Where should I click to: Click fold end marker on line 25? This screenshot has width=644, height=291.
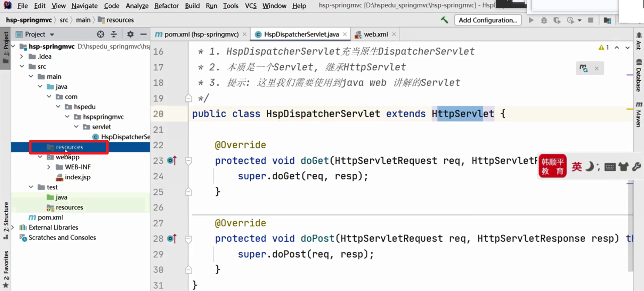coord(189,192)
